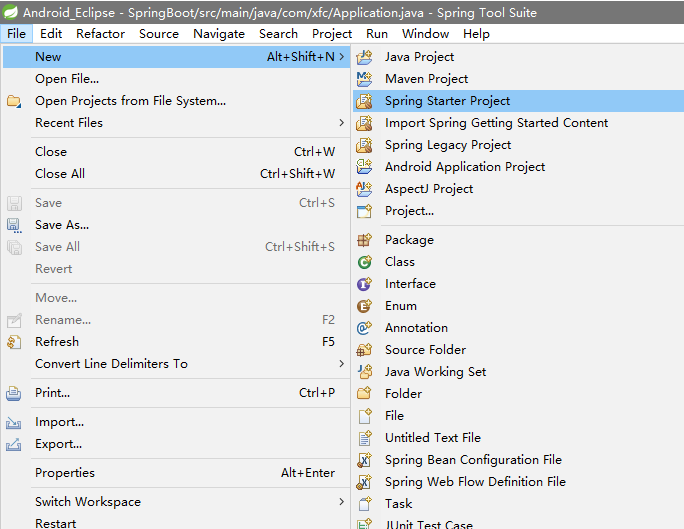Select Maven Project entry
This screenshot has width=684, height=529.
[x=518, y=79]
